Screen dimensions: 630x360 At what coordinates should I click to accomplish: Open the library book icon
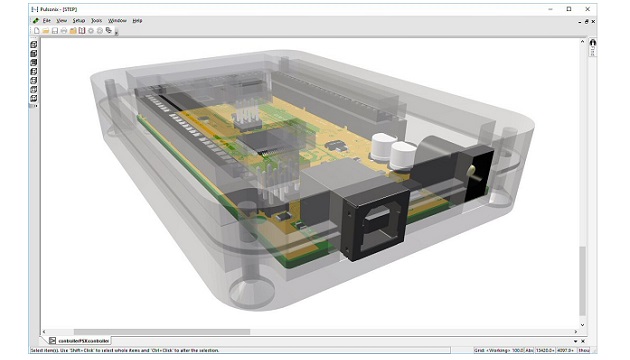tap(82, 31)
